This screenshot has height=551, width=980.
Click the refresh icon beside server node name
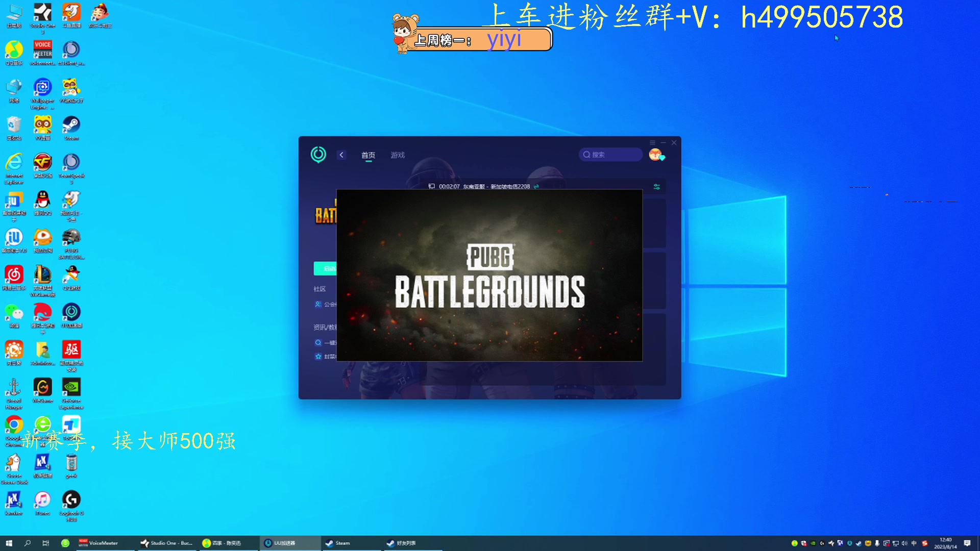(536, 187)
